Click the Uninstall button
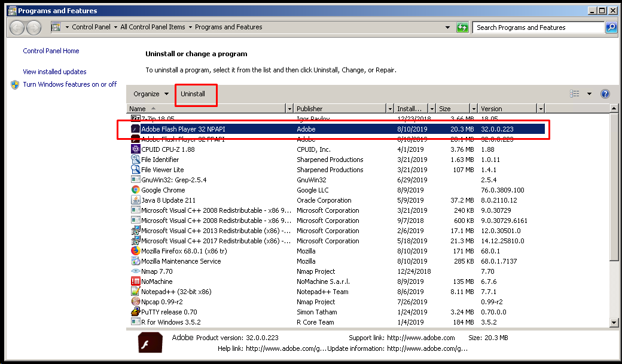 (193, 94)
